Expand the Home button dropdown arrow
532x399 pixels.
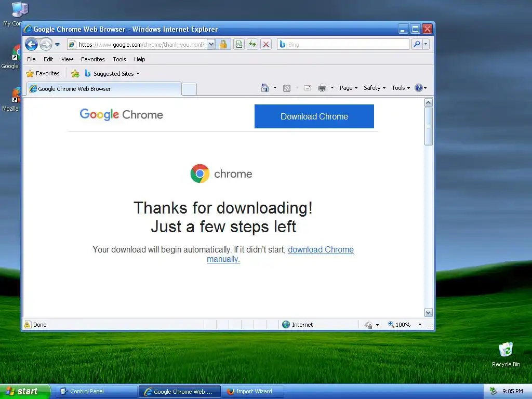pyautogui.click(x=275, y=88)
